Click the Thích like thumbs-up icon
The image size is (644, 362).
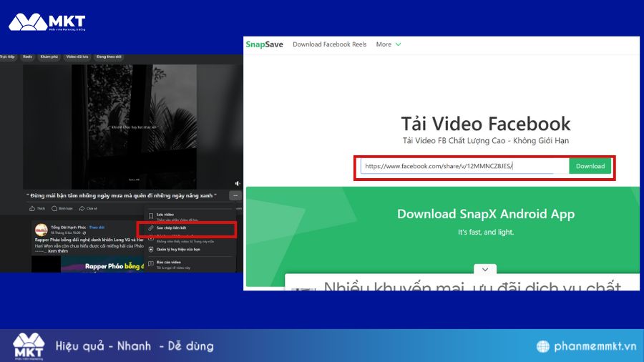pos(32,208)
